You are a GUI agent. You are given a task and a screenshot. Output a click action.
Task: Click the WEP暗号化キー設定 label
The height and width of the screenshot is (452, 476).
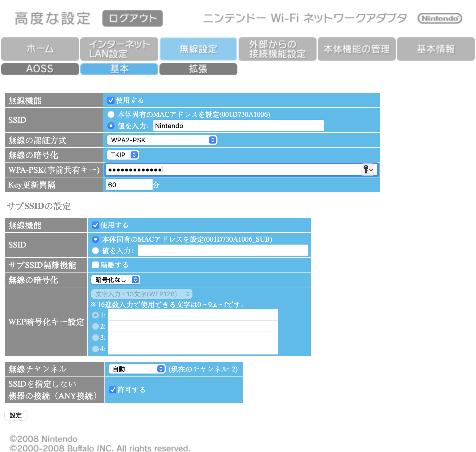coord(46,322)
